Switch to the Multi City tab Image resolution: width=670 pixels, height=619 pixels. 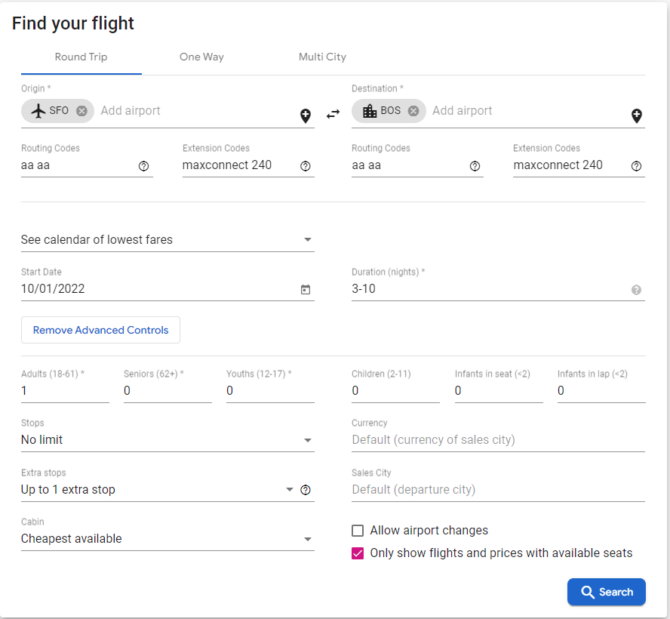(x=322, y=57)
